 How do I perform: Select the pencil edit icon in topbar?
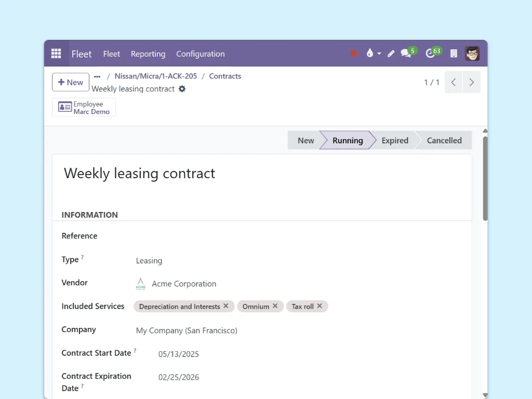pos(391,54)
